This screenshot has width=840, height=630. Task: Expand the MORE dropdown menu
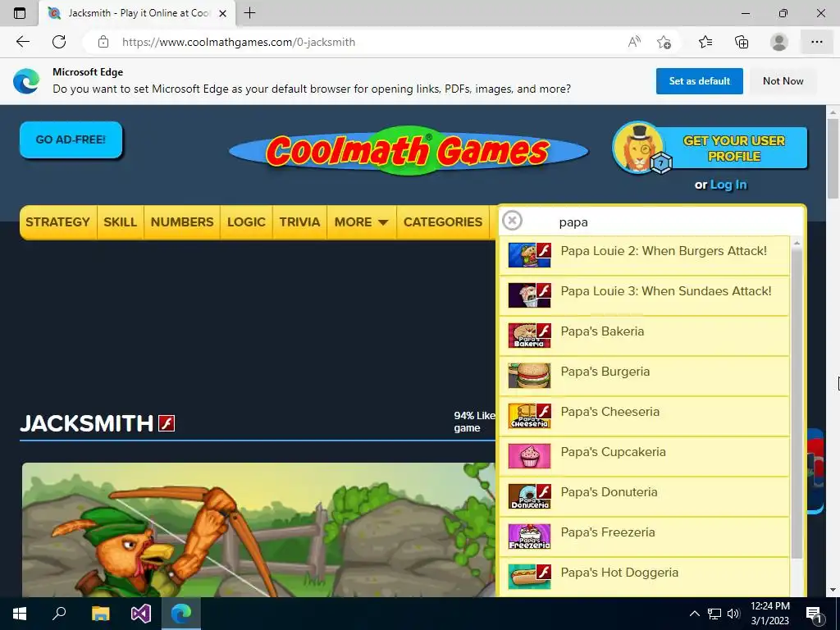click(x=362, y=221)
